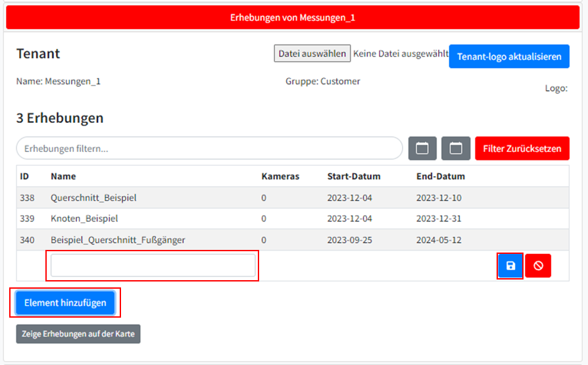Click the Kameras column header
This screenshot has width=588, height=365.
[x=280, y=176]
